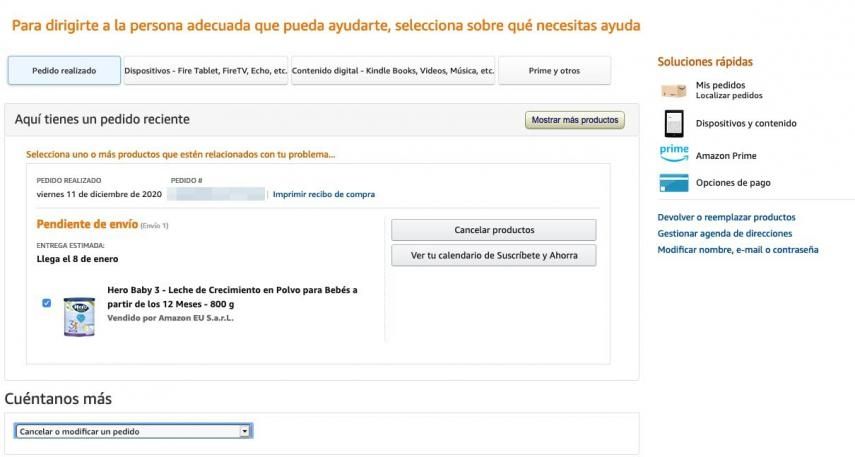
Task: Click the Opciones de pago card icon
Action: (673, 183)
